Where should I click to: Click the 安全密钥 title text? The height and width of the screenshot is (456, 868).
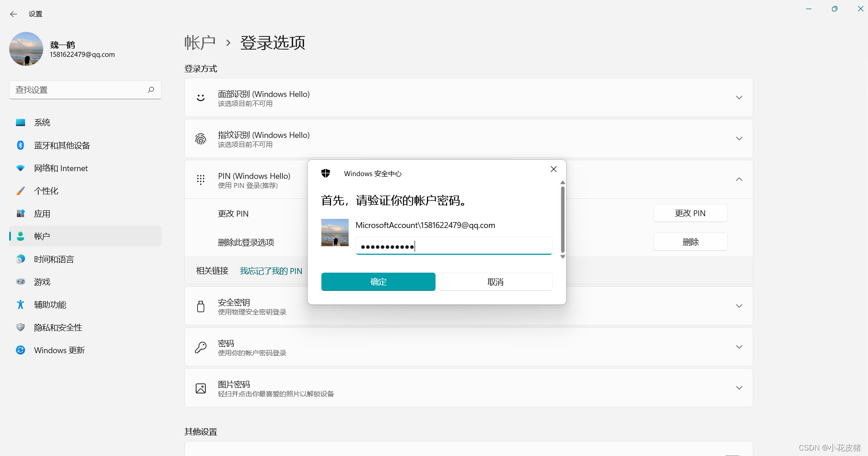pyautogui.click(x=234, y=302)
